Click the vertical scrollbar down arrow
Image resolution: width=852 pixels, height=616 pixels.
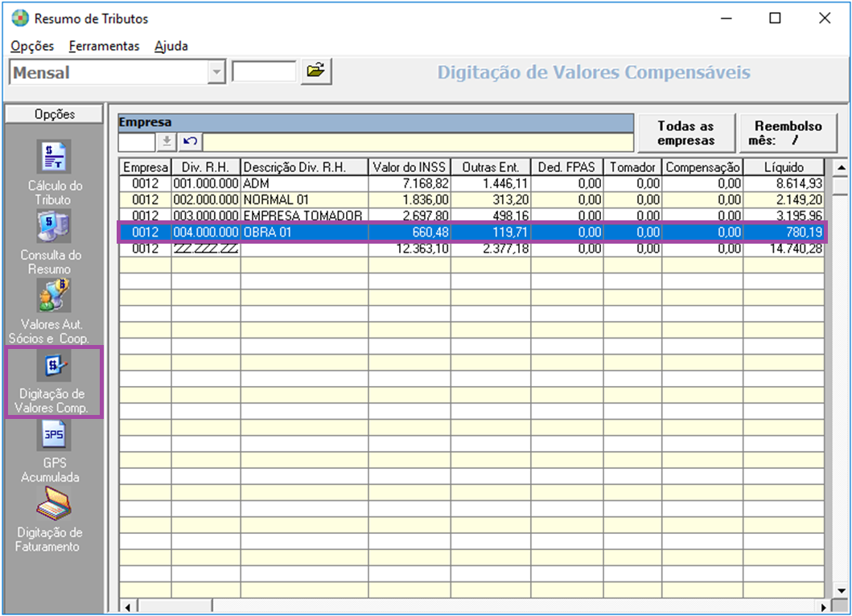coord(841,590)
